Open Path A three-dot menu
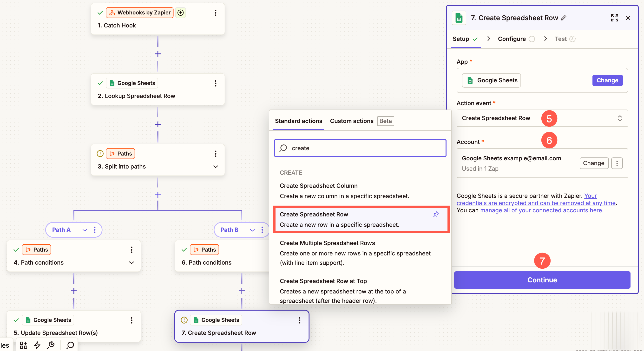 (94, 230)
